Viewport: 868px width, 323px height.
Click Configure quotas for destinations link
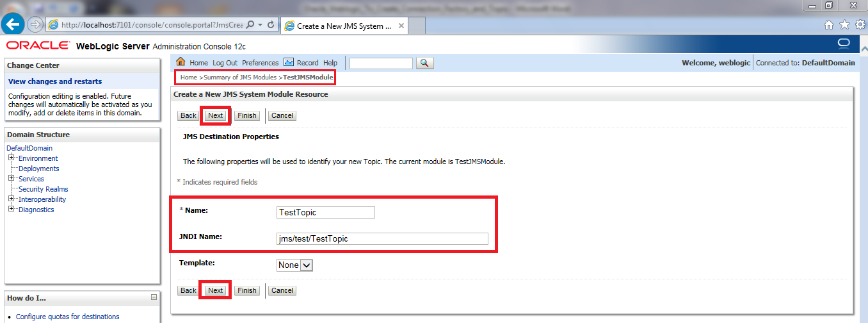[x=67, y=317]
